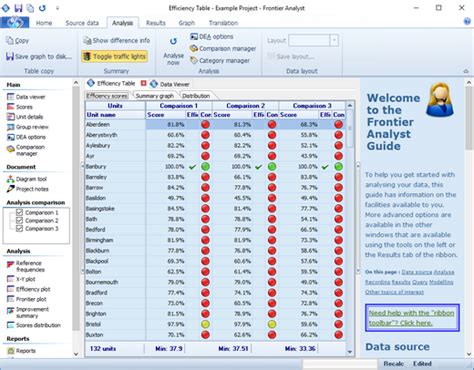
Task: Click the Save icon in title bar
Action: coord(18,8)
